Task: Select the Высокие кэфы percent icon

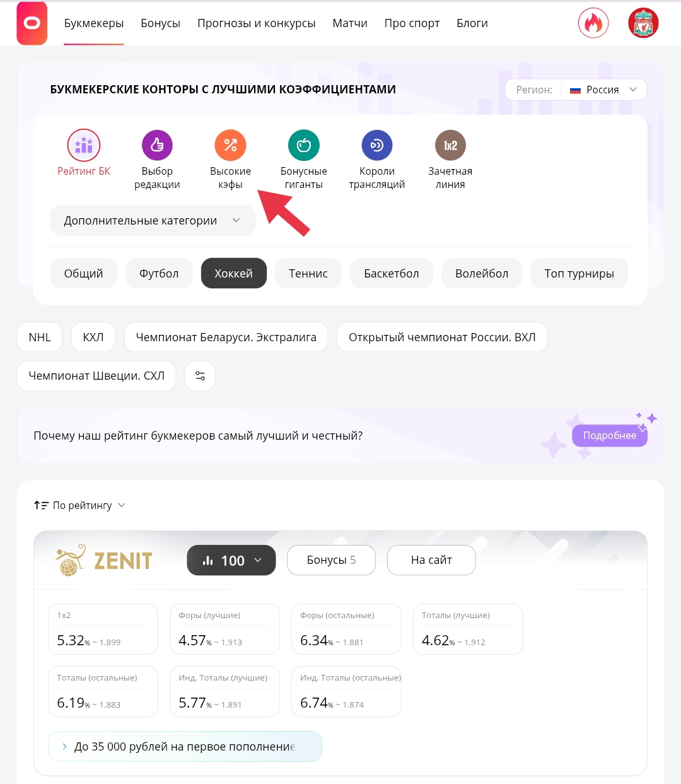Action: (x=230, y=145)
